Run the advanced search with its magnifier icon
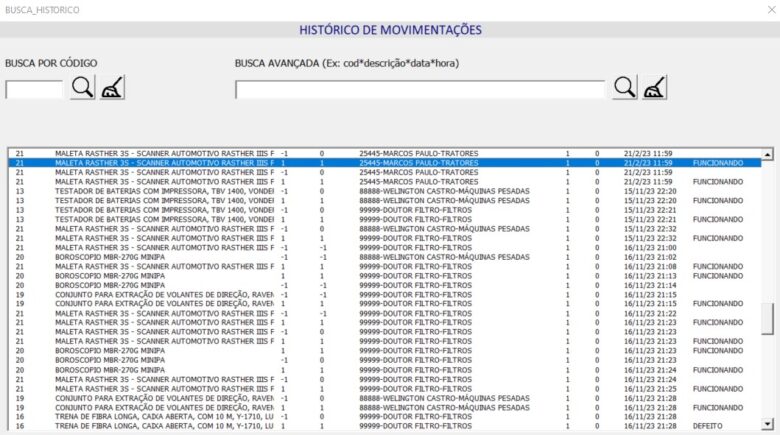Image resolution: width=780 pixels, height=435 pixels. click(x=625, y=88)
